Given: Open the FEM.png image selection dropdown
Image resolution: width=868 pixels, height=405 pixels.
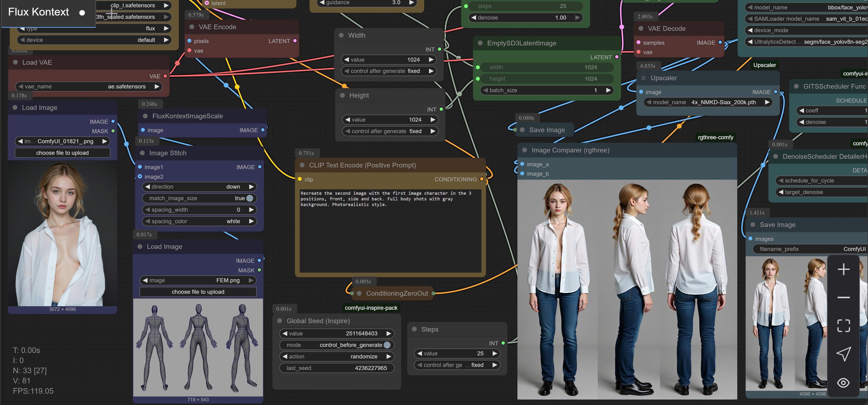Looking at the screenshot, I should (198, 280).
